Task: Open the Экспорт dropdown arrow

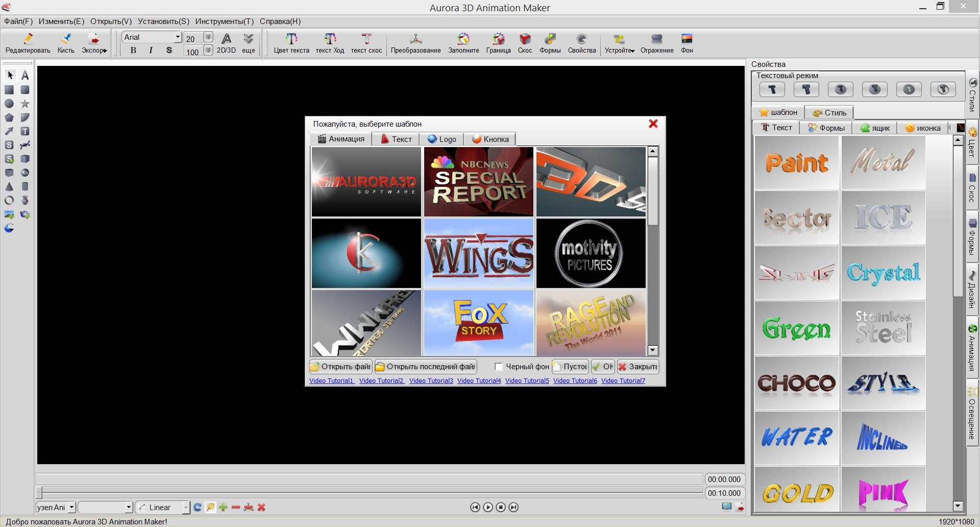Action: pyautogui.click(x=105, y=51)
